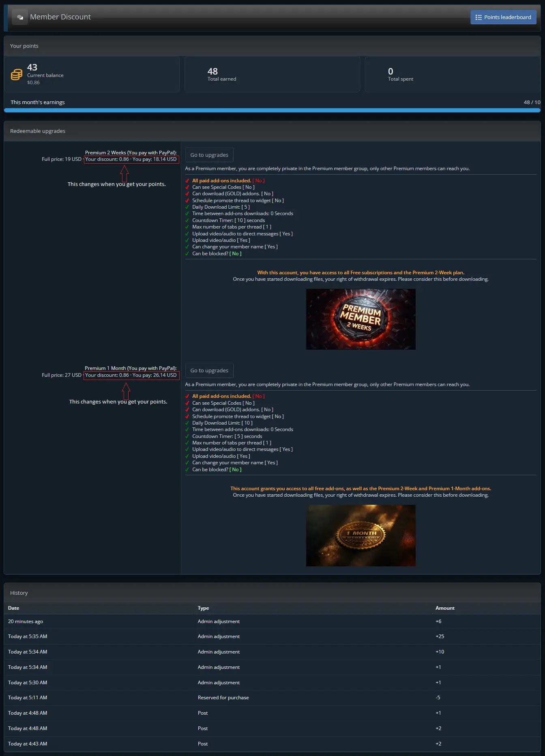
Task: Click the Total earned 48 stat box
Action: pos(272,74)
